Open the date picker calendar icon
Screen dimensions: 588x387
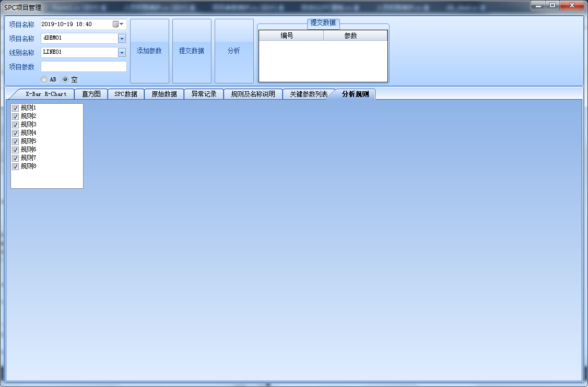[x=118, y=24]
